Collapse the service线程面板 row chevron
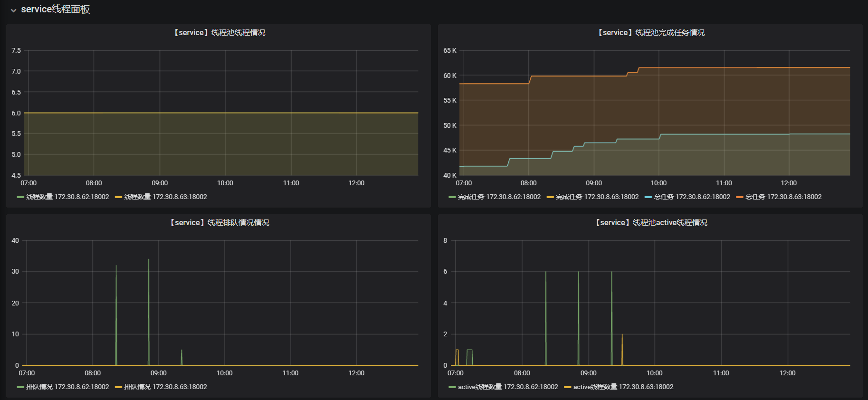The height and width of the screenshot is (400, 868). pos(13,10)
